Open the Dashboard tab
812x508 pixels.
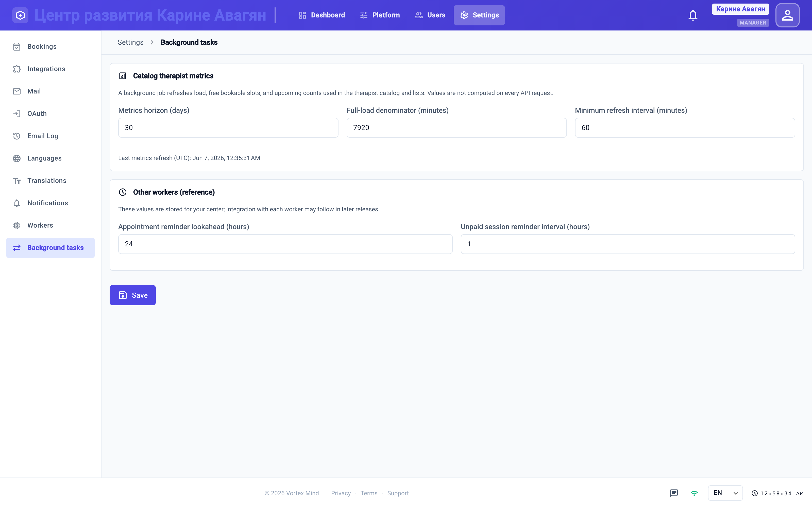click(322, 15)
